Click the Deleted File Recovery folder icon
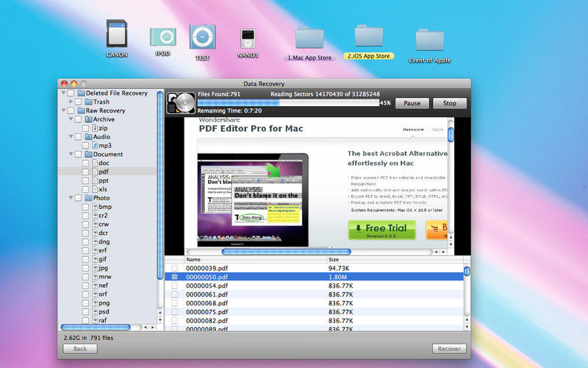The width and height of the screenshot is (588, 368). pos(81,93)
